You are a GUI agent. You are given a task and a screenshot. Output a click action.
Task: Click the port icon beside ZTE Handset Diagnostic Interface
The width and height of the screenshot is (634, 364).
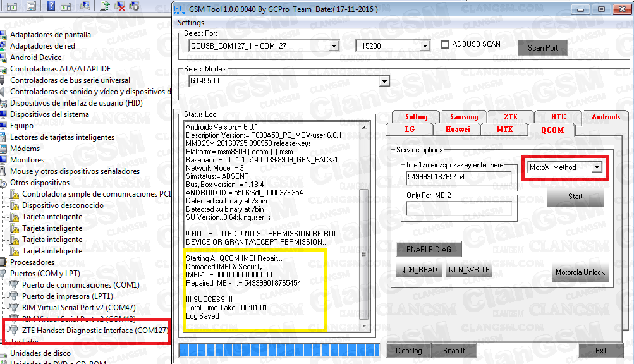(x=15, y=331)
